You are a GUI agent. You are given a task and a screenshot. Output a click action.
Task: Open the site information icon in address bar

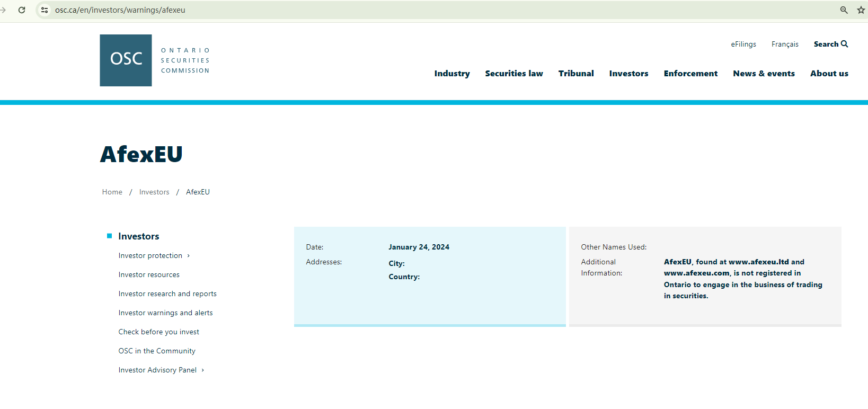(x=45, y=10)
